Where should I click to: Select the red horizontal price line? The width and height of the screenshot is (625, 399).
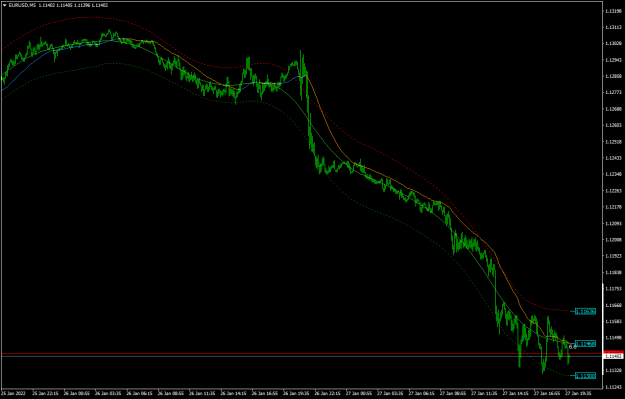coord(302,353)
